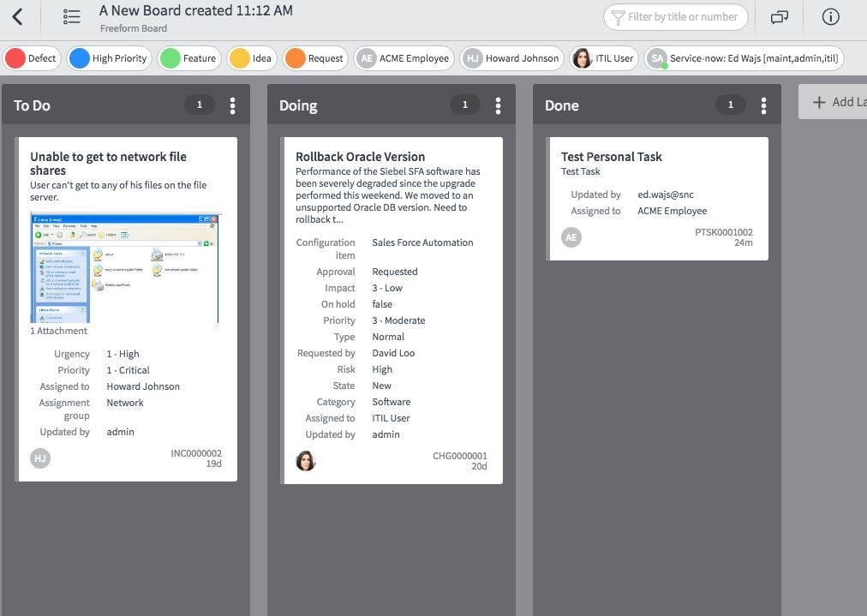Click the ed.wajs@snc updated by value
The height and width of the screenshot is (616, 867).
(x=665, y=194)
